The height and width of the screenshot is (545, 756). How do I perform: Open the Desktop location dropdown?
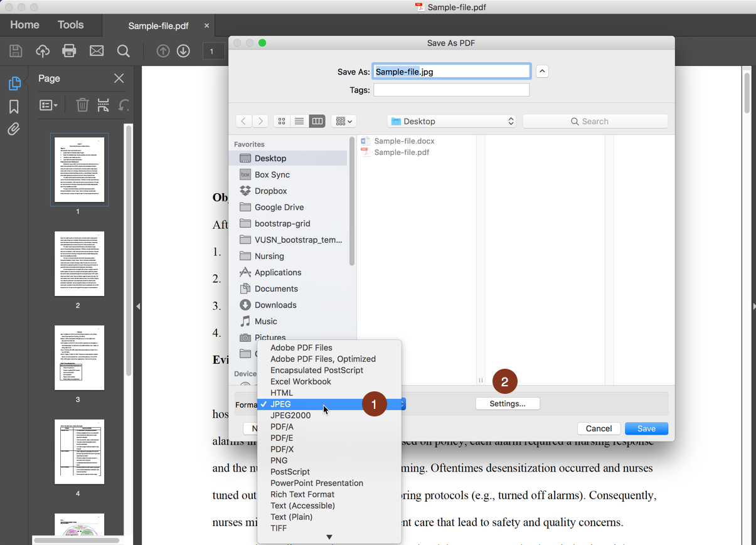451,120
